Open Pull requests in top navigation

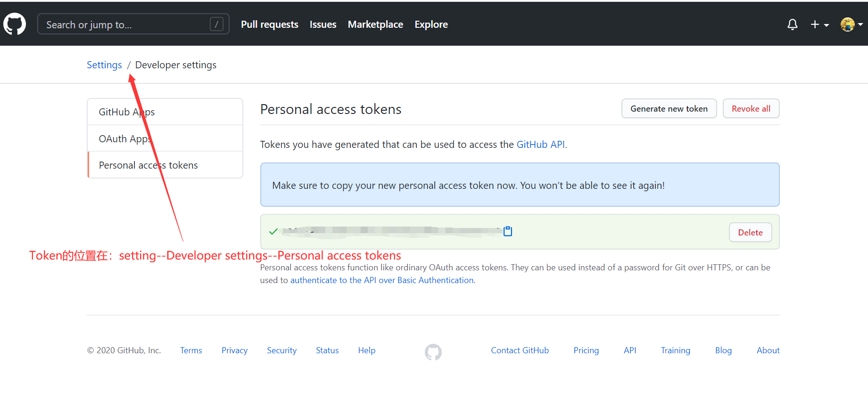click(269, 24)
